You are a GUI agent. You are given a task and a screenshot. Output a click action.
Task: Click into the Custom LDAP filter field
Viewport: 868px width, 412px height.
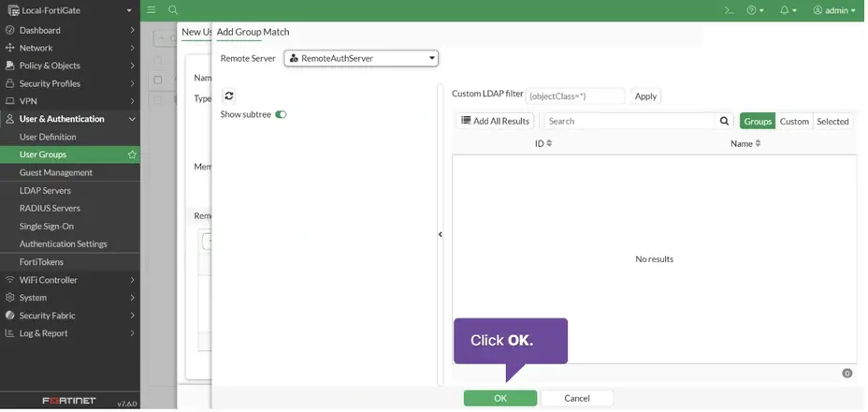(575, 96)
